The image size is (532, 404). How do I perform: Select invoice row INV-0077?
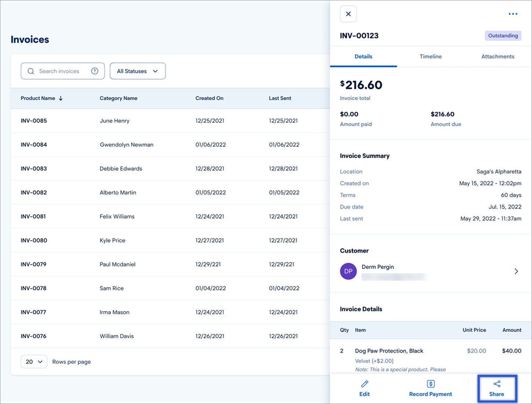click(x=170, y=312)
